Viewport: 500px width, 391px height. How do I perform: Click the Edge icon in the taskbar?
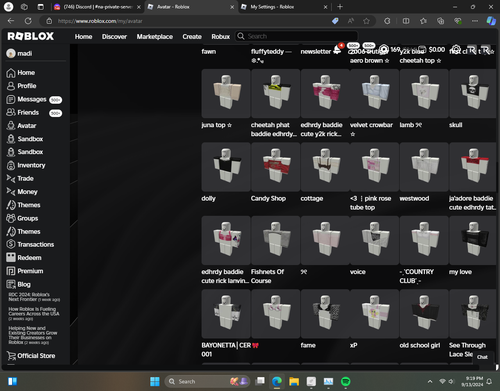tap(277, 381)
